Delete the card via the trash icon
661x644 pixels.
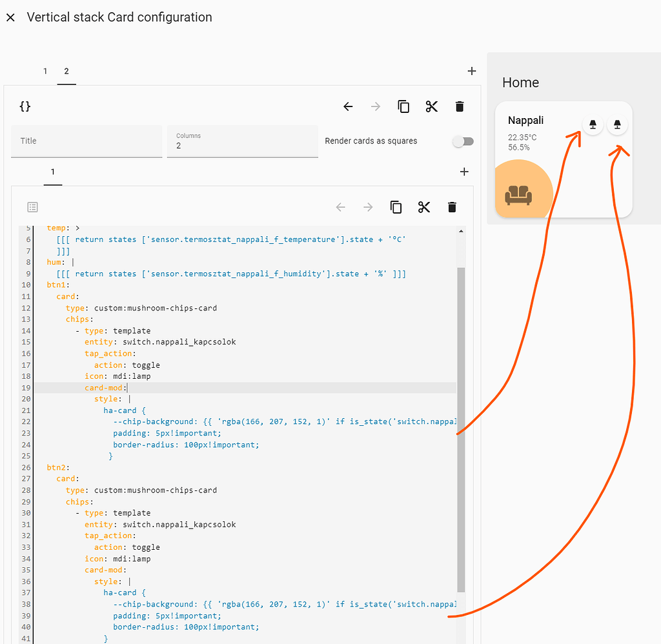click(460, 106)
